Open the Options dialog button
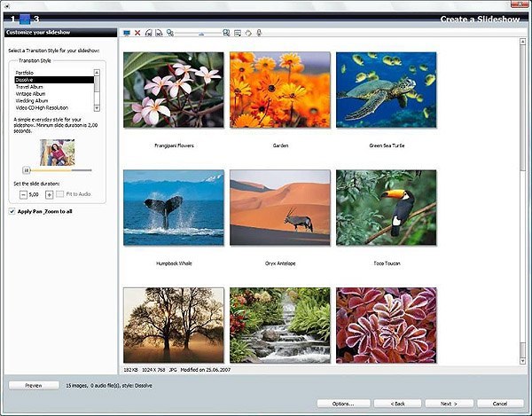Image resolution: width=532 pixels, height=416 pixels. (342, 403)
